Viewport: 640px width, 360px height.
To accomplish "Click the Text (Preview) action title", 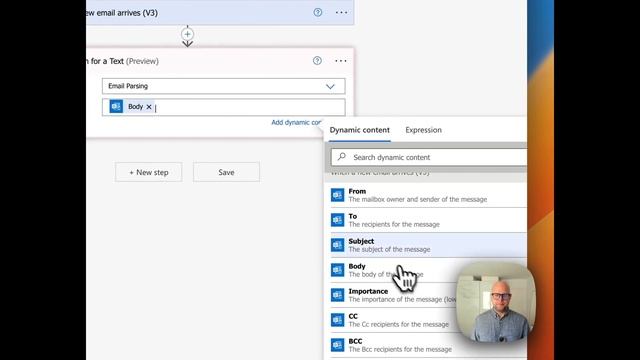I will coord(122,61).
